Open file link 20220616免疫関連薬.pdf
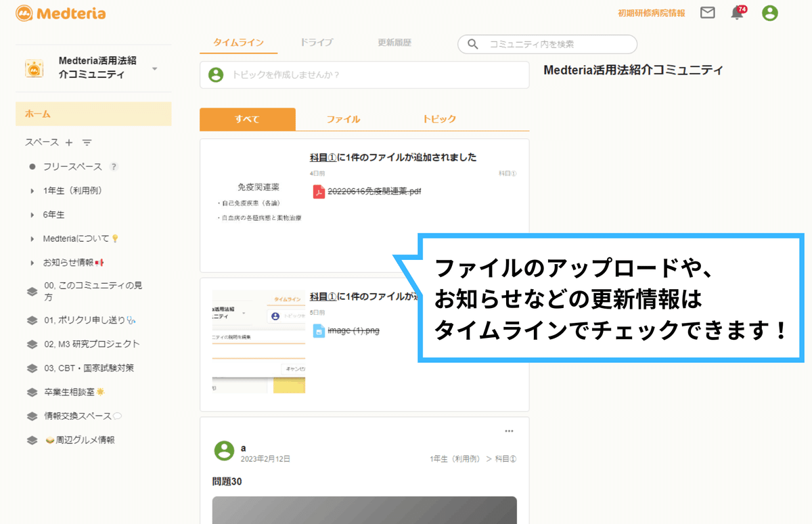The height and width of the screenshot is (524, 812). (x=374, y=192)
